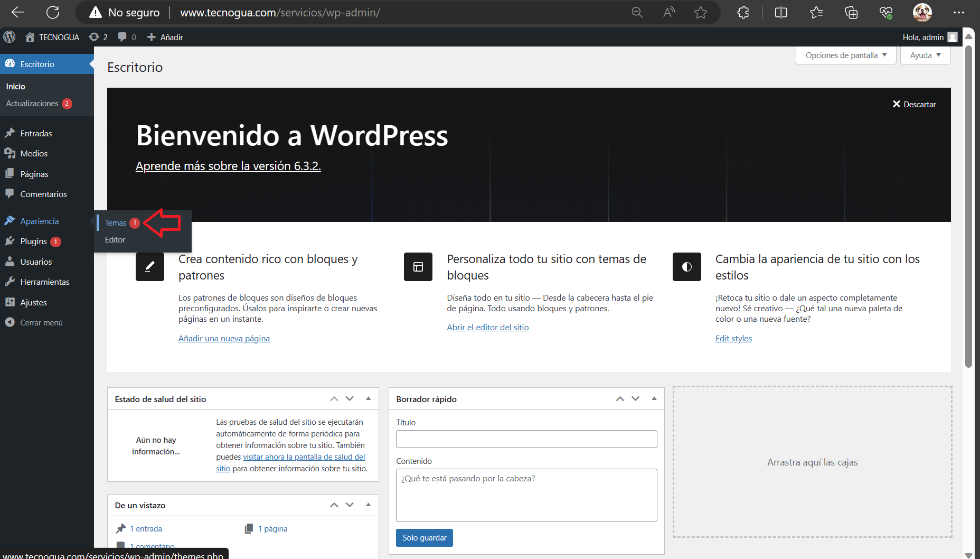Open 1 página link
The height and width of the screenshot is (559, 980).
[x=272, y=529]
